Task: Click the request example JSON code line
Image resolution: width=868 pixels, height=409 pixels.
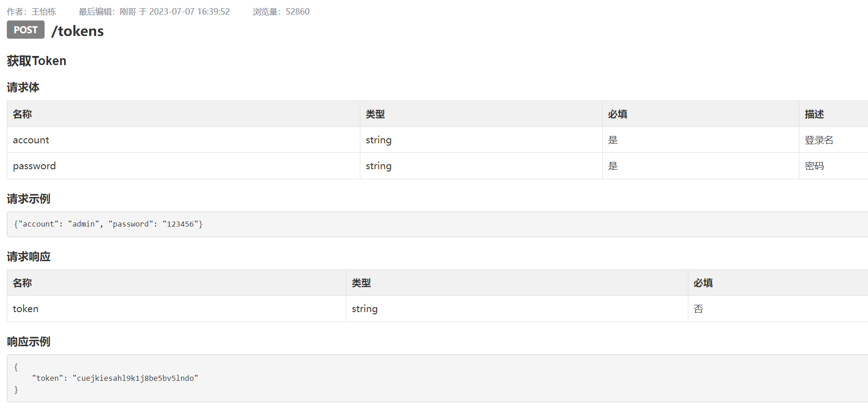Action: [x=108, y=224]
